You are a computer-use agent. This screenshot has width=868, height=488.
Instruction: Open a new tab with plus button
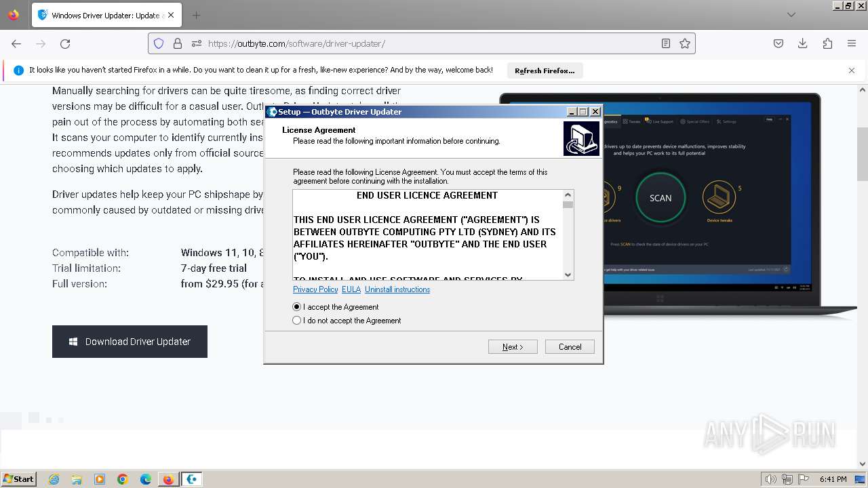pos(196,15)
